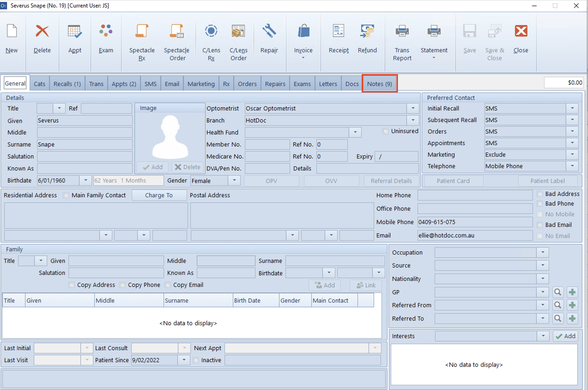This screenshot has height=390, width=588.
Task: Check the Bad Phone box
Action: tap(540, 204)
